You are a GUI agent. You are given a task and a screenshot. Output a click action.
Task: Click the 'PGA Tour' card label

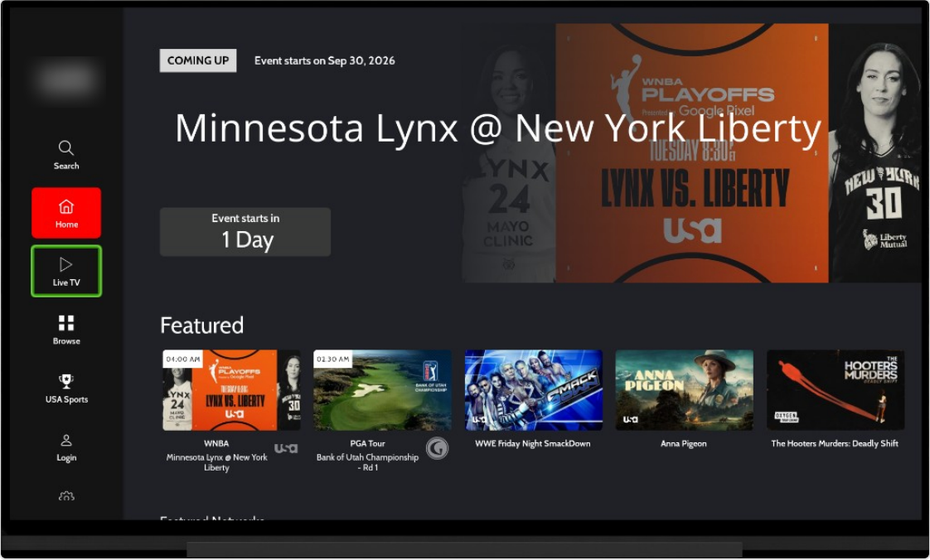[368, 443]
